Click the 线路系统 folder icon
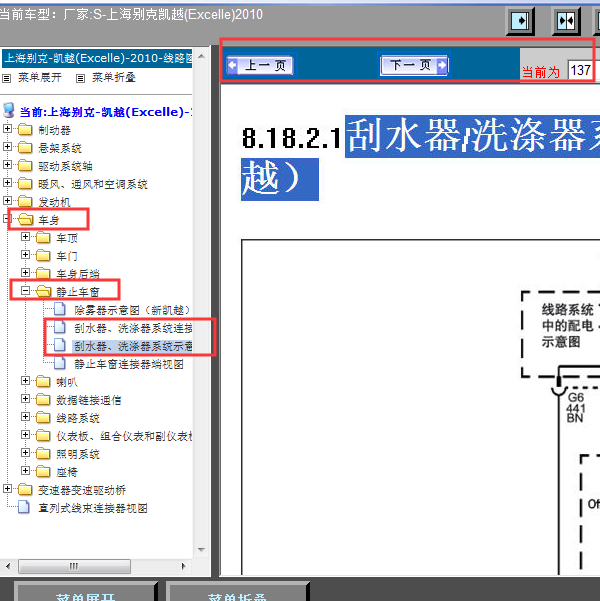This screenshot has width=600, height=601. coord(43,418)
